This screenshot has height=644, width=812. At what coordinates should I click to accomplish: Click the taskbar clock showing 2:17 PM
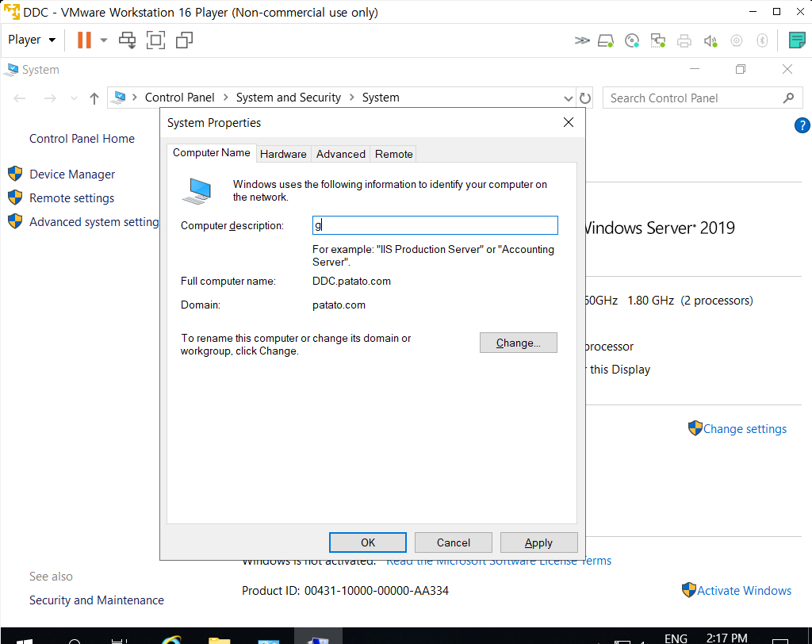pyautogui.click(x=726, y=638)
